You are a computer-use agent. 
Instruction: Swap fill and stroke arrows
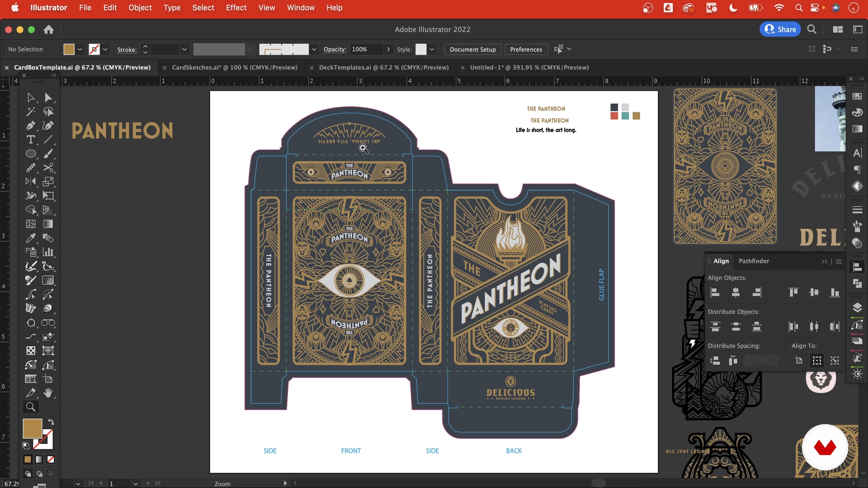click(x=51, y=422)
